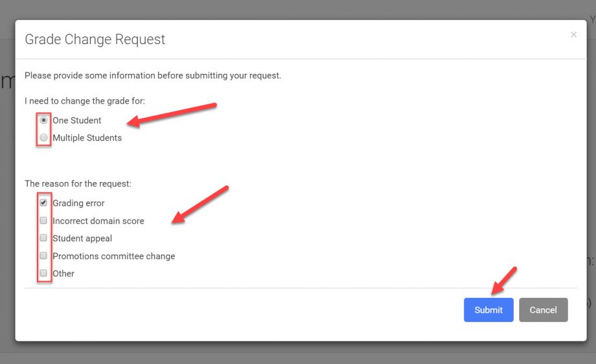Click "I need to change the grade for:" text
The width and height of the screenshot is (596, 364).
(x=85, y=101)
